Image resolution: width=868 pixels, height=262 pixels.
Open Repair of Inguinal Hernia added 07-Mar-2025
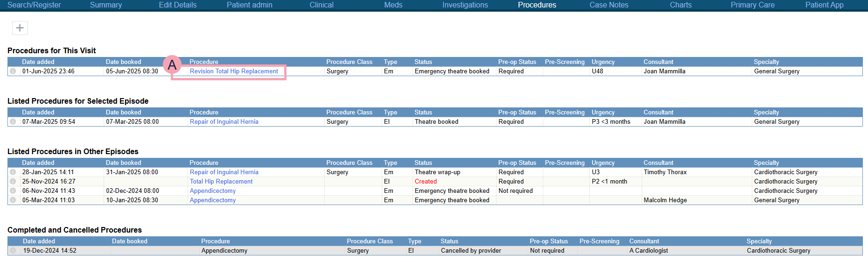(224, 122)
